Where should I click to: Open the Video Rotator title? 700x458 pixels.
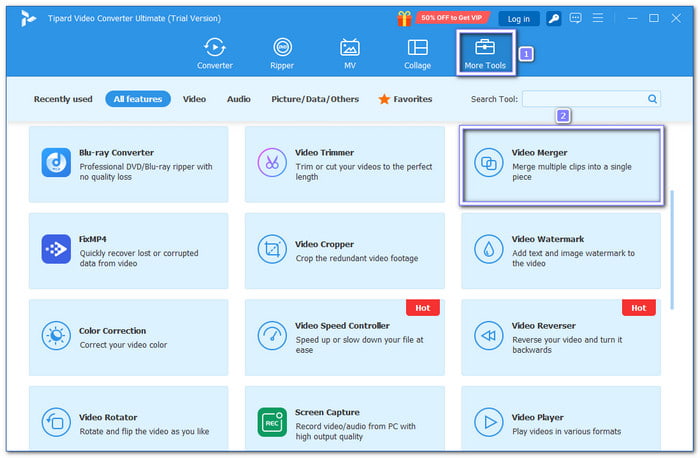point(108,417)
